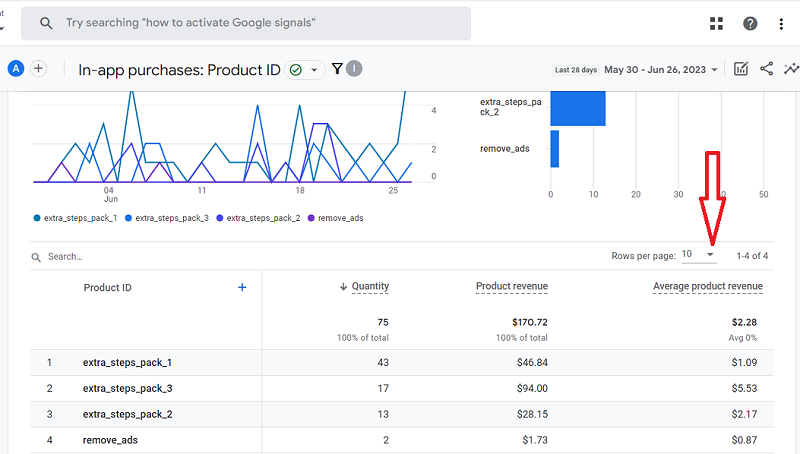Image resolution: width=800 pixels, height=454 pixels.
Task: Open the three-dot more options menu
Action: (782, 23)
